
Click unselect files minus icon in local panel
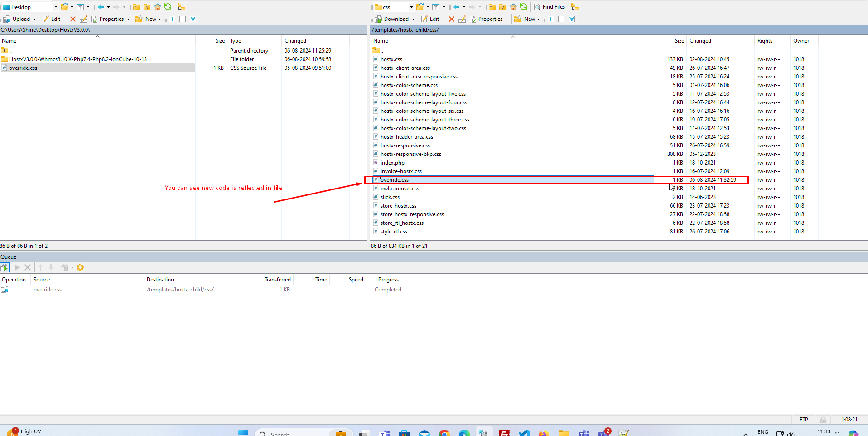[x=183, y=19]
